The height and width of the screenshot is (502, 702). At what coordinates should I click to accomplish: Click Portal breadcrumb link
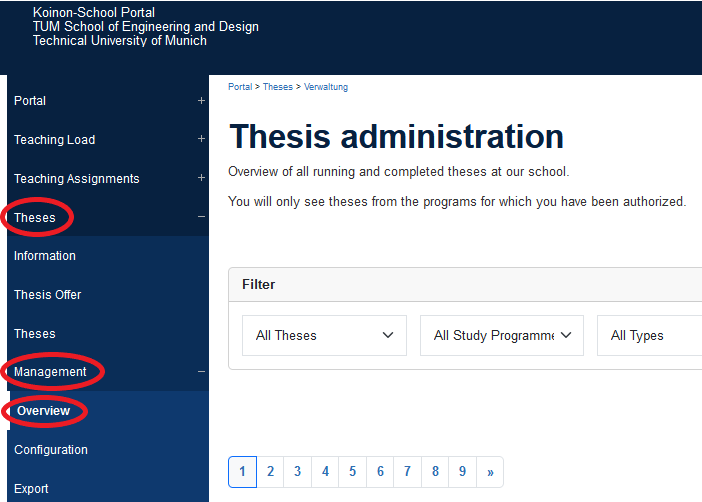[240, 87]
